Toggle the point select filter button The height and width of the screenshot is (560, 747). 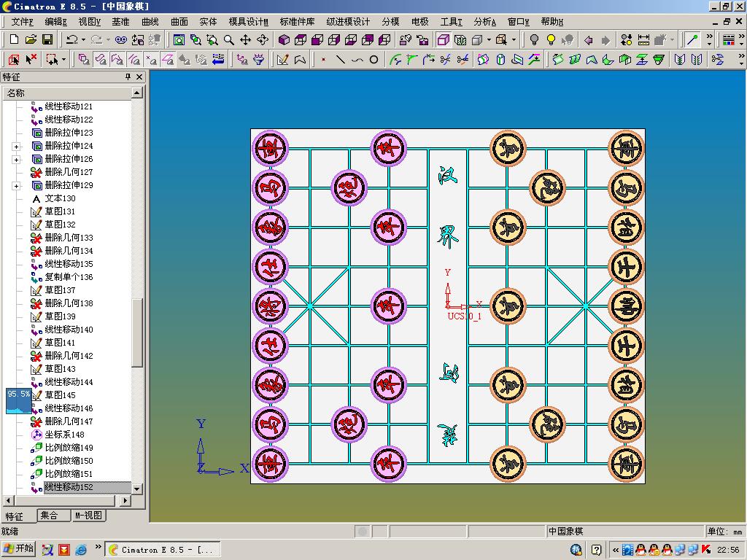151,60
